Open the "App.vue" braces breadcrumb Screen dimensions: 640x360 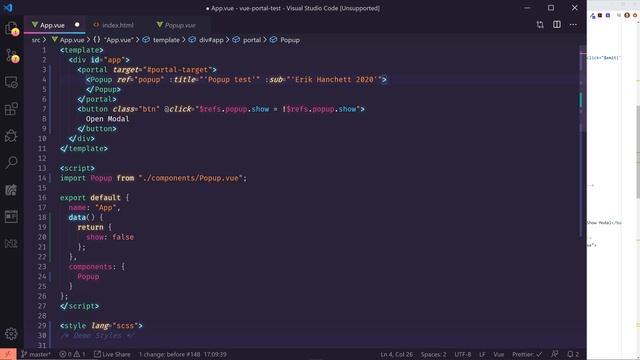pos(113,40)
